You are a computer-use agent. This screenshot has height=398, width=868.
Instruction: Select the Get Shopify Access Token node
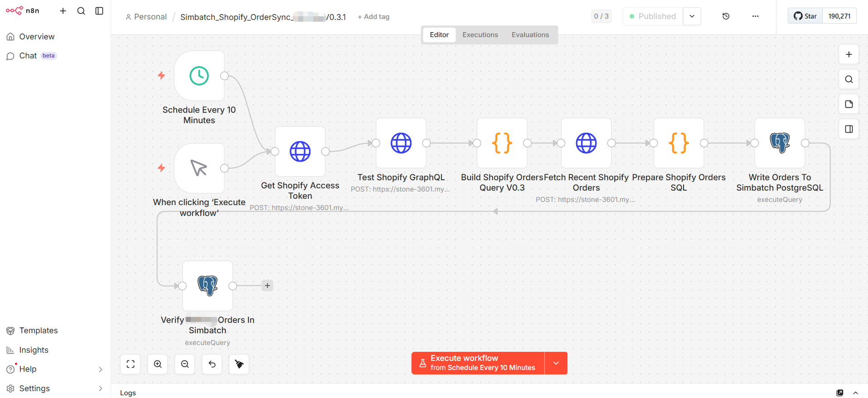(x=300, y=151)
